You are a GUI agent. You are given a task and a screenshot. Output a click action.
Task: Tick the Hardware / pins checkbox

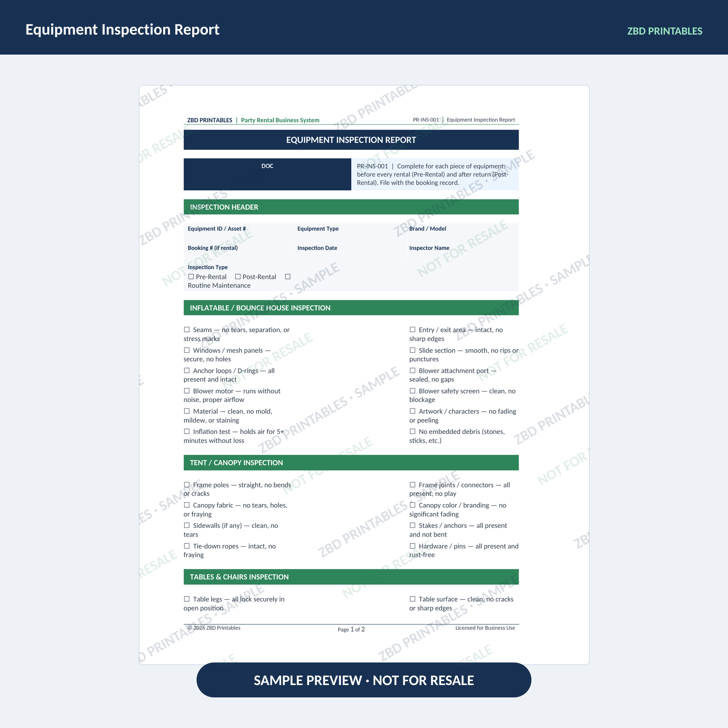coord(413,546)
